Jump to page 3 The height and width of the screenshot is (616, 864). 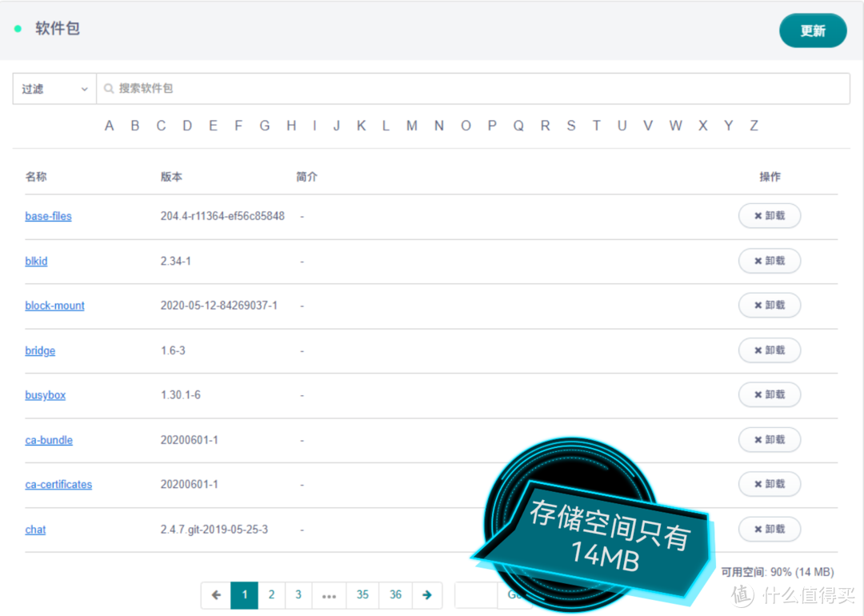click(298, 595)
